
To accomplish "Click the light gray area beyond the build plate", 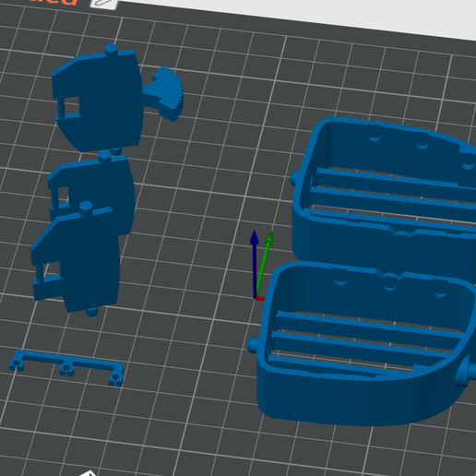I will click(x=307, y=11).
